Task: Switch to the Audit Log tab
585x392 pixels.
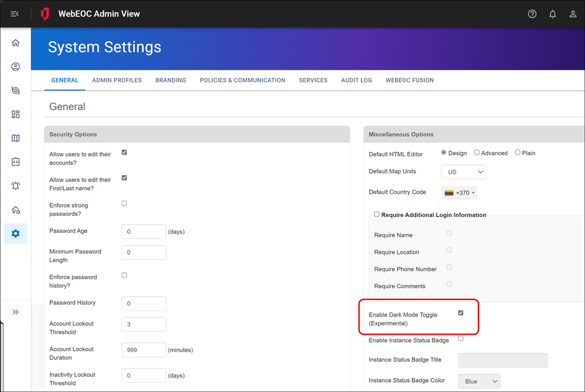Action: point(356,80)
